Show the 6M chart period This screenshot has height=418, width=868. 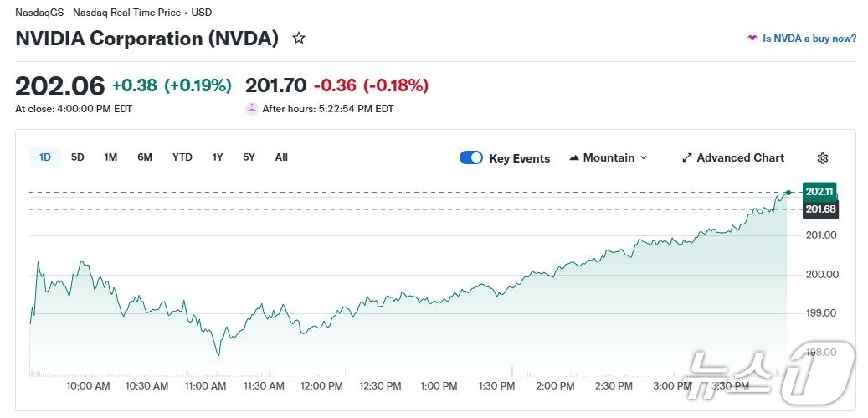[x=145, y=157]
